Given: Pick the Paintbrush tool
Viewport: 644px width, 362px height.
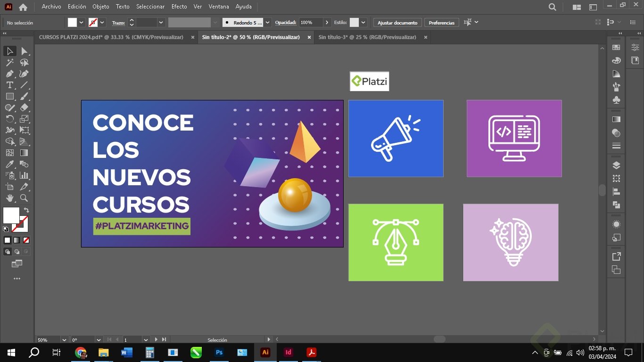Looking at the screenshot, I should [x=24, y=96].
